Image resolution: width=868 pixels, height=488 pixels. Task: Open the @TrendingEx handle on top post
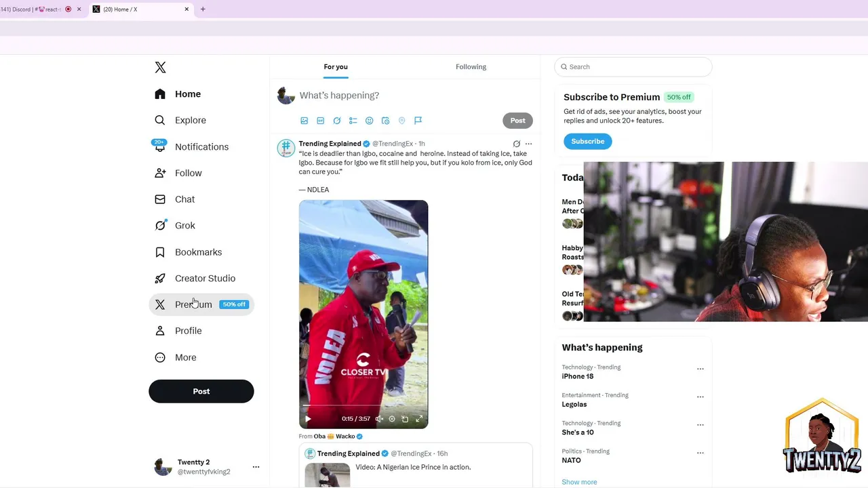tap(393, 144)
